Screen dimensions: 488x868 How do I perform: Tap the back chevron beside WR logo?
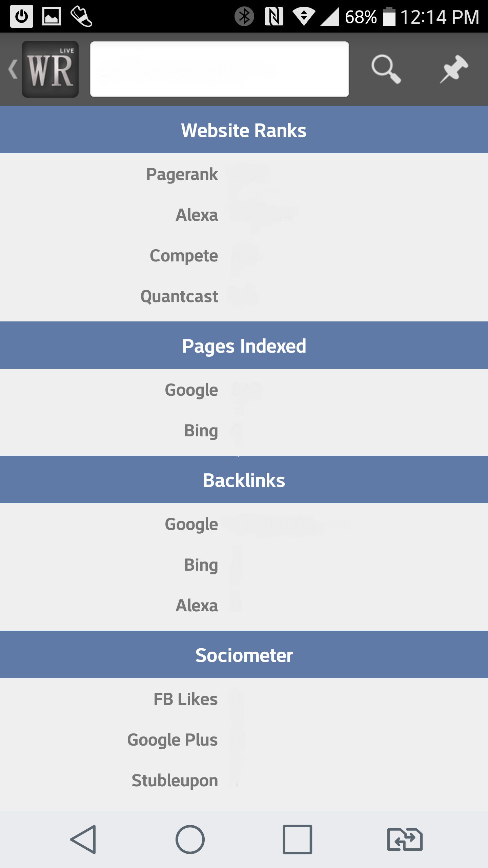13,69
